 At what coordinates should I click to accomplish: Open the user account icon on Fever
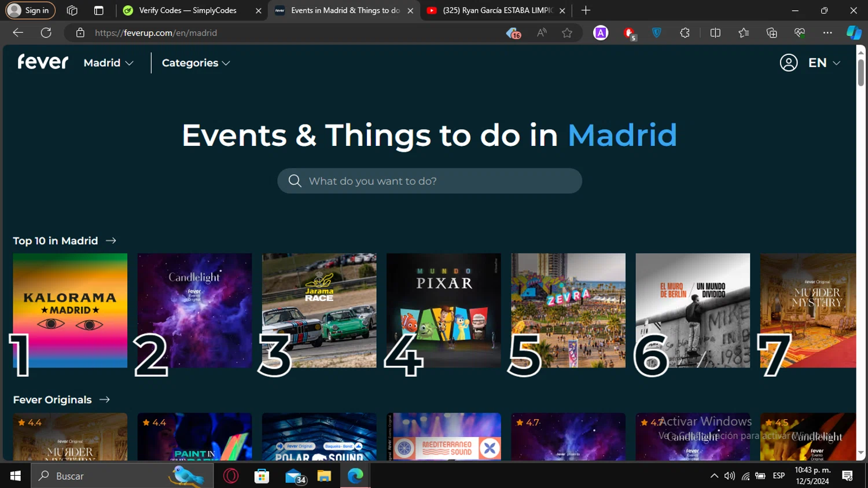(788, 63)
